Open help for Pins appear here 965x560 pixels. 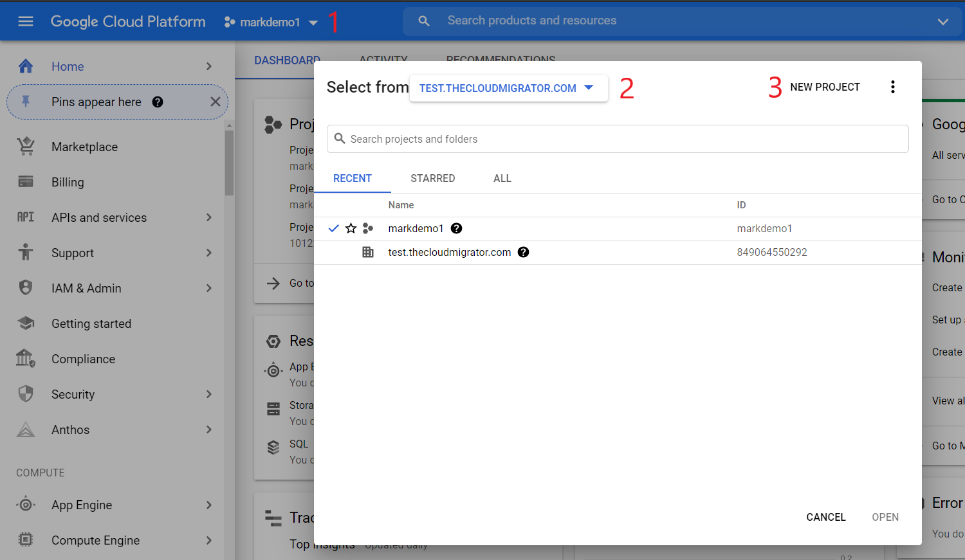[158, 102]
